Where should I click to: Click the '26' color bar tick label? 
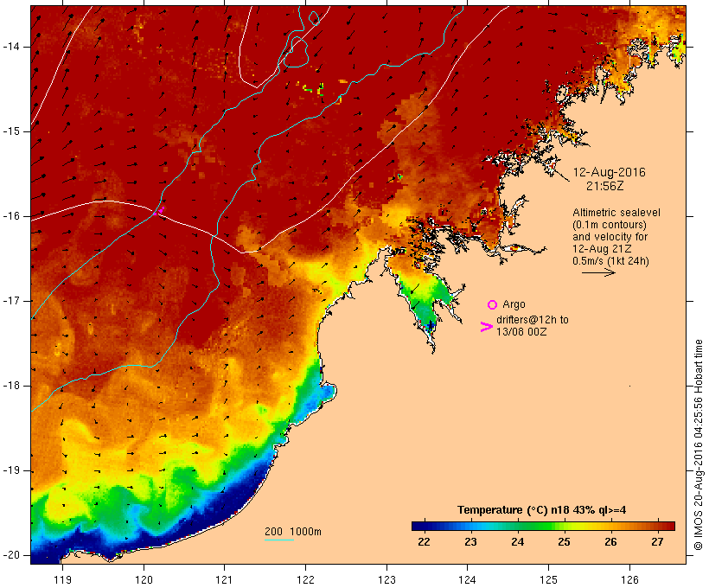[x=610, y=542]
